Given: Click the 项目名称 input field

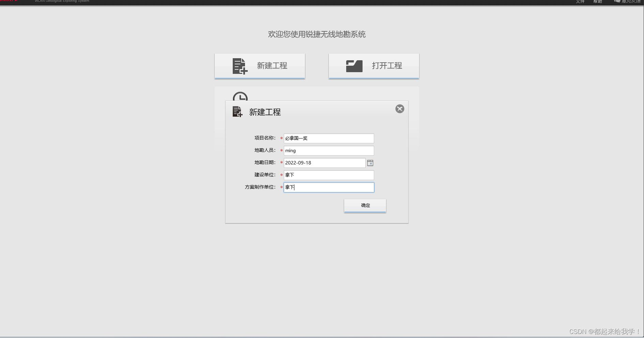Looking at the screenshot, I should [x=329, y=138].
